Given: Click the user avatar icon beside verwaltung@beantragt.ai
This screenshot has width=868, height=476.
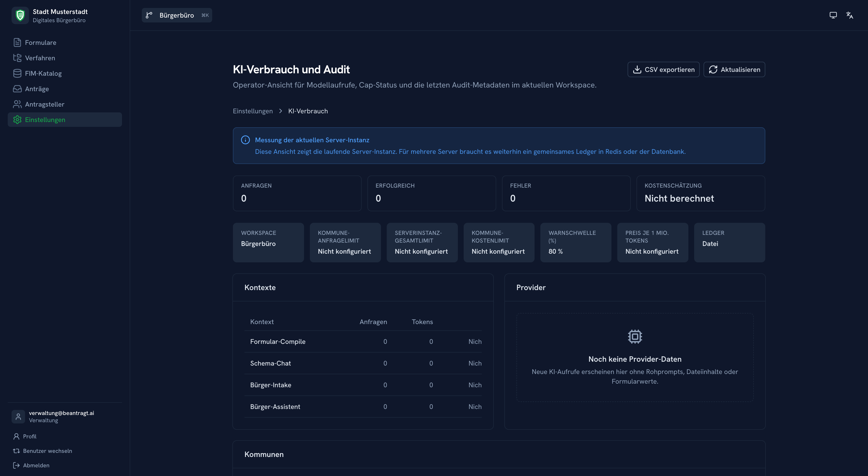Looking at the screenshot, I should click(18, 417).
